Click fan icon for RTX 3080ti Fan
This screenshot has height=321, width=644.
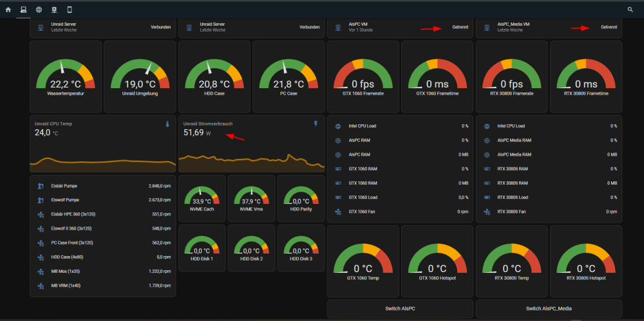click(x=487, y=212)
